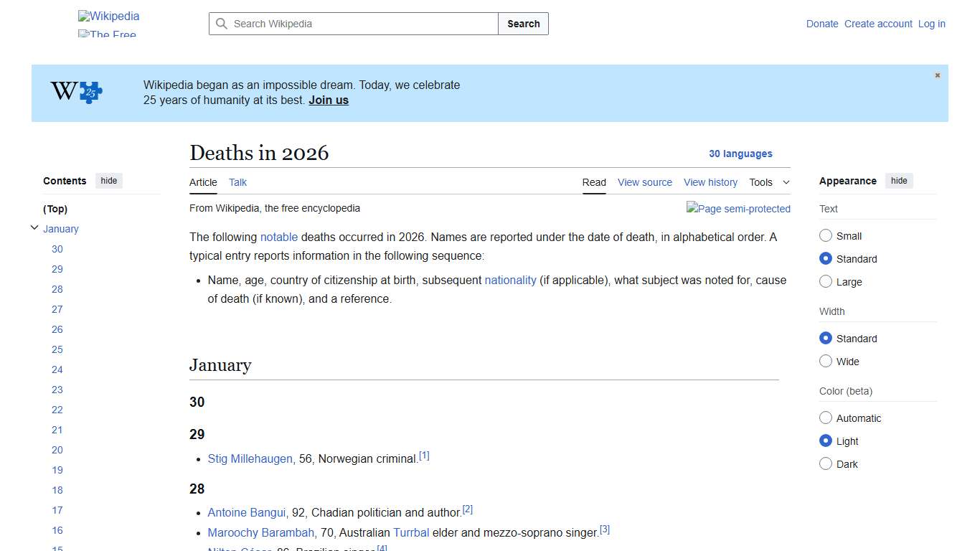Click reference [1] next to Stig Millehaugen

424,454
